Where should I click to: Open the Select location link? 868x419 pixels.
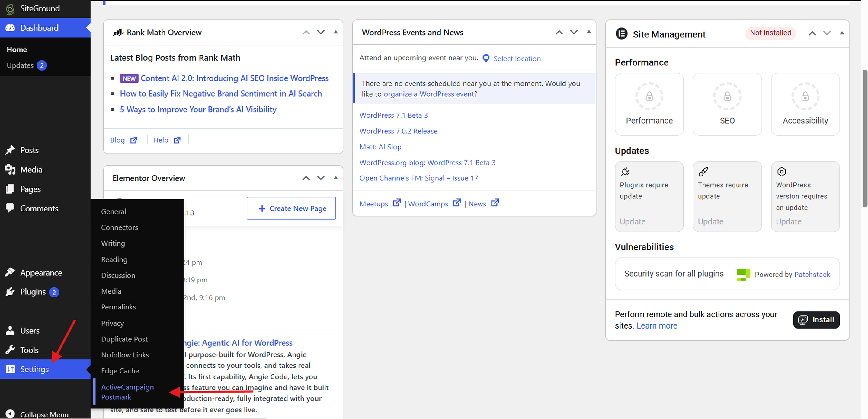pyautogui.click(x=517, y=59)
